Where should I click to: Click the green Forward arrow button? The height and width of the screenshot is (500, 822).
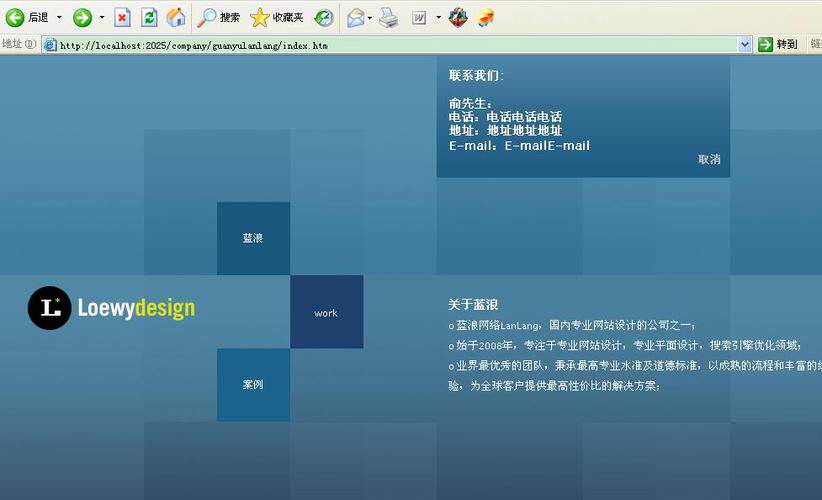[x=82, y=18]
